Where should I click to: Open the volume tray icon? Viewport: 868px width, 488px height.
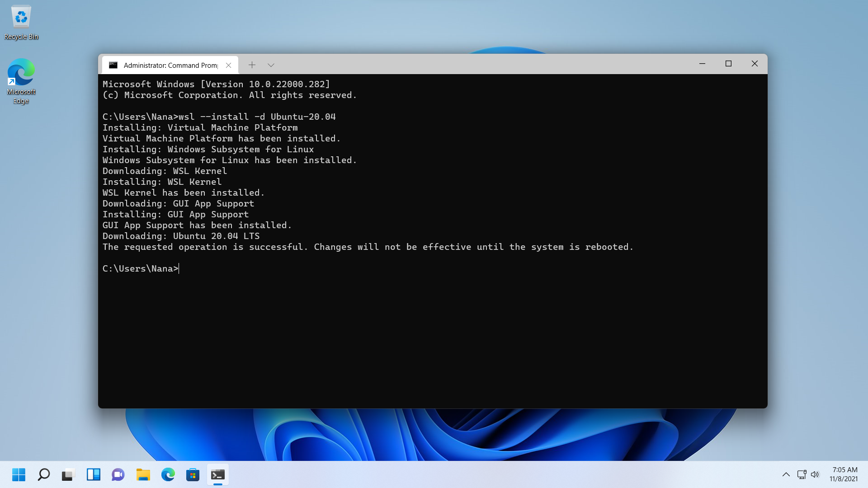pos(815,474)
